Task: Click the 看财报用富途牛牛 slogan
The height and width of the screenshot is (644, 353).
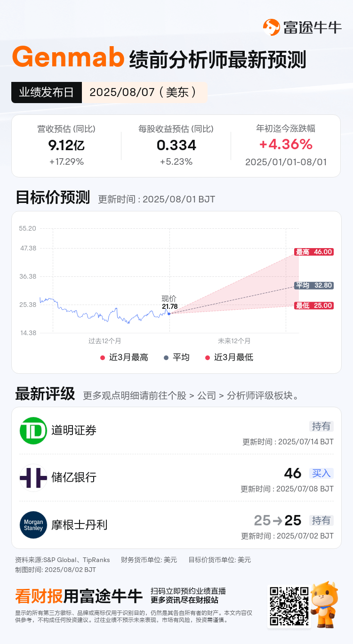Action: click(x=79, y=596)
